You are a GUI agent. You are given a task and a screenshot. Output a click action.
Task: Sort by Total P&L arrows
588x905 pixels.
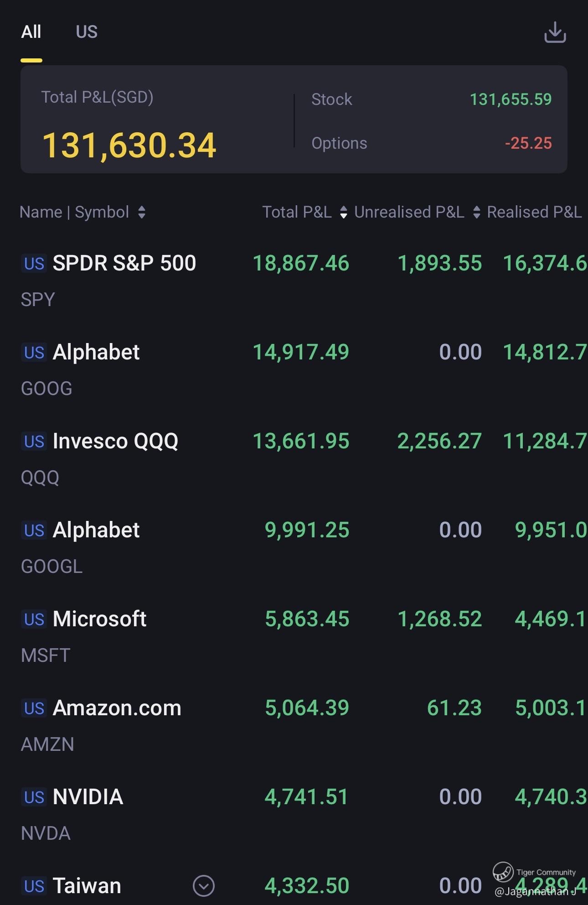[x=344, y=212]
